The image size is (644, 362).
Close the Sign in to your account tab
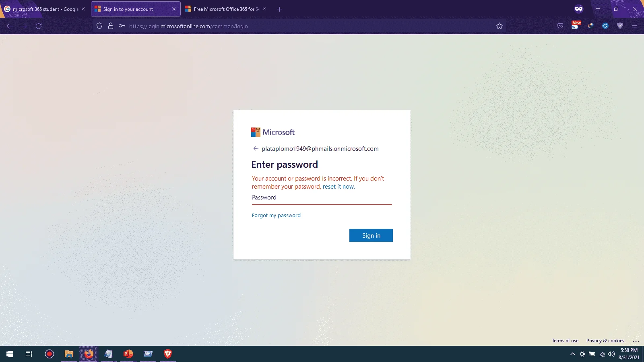(174, 9)
